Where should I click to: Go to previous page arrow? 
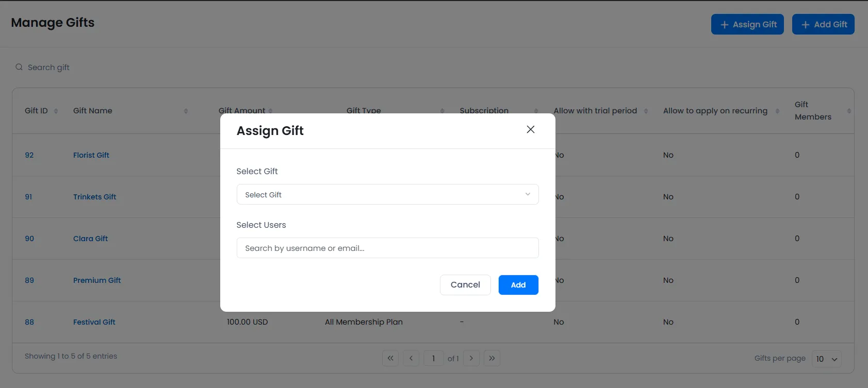411,358
